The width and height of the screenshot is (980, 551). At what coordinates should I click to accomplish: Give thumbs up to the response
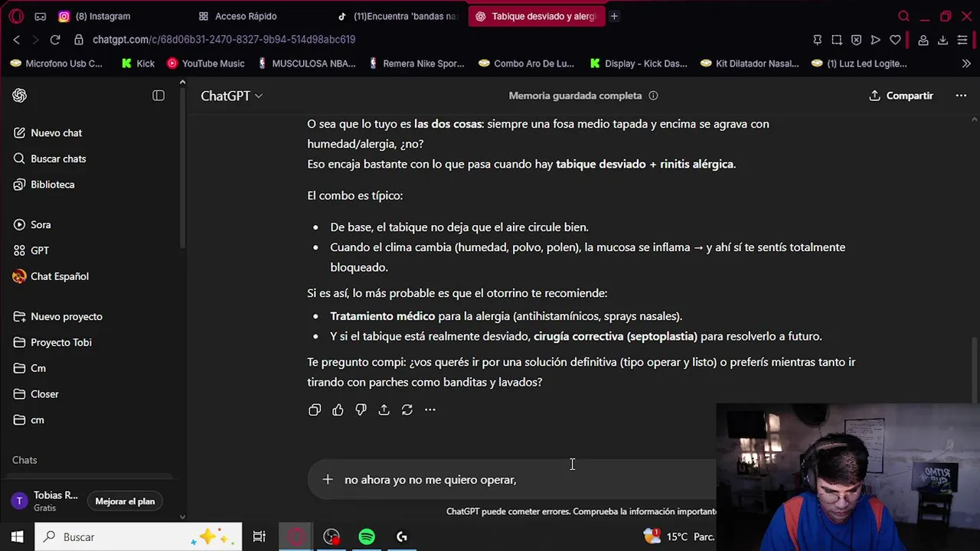click(338, 410)
